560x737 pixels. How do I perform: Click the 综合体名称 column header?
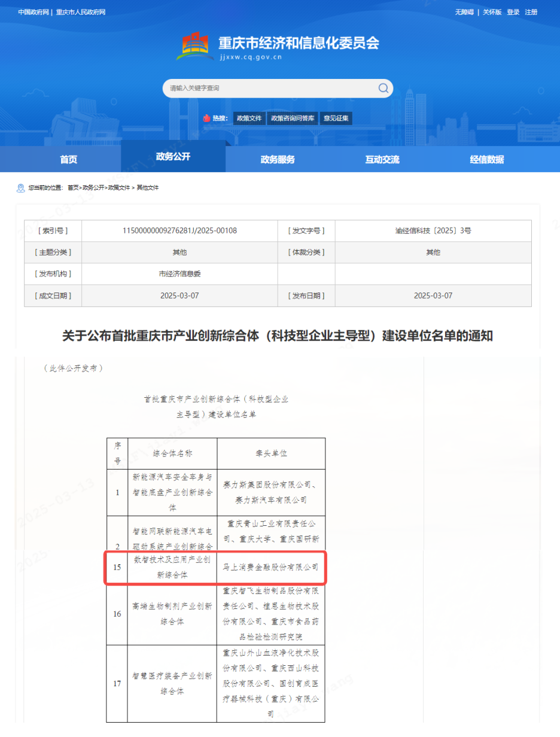tap(172, 453)
